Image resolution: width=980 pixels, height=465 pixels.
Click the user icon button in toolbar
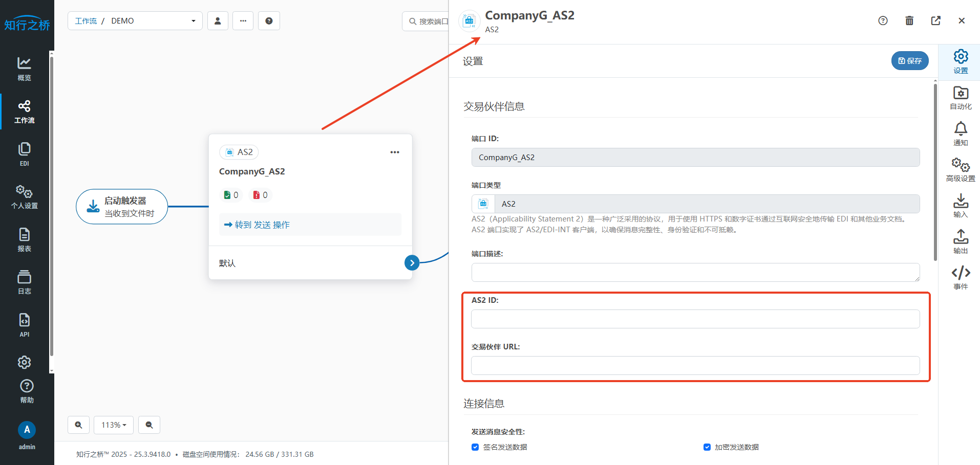click(x=218, y=21)
